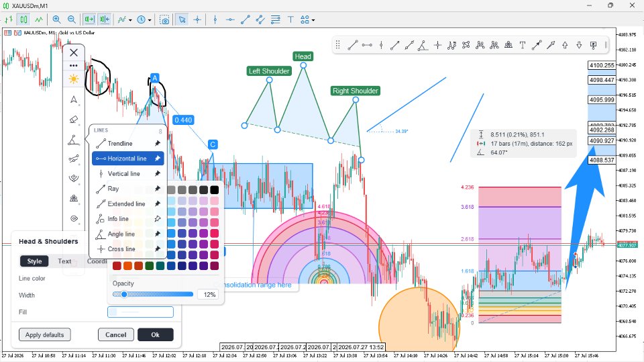Screen dimensions: 644x362
Task: Choose Cross line from Lines menu
Action: [x=127, y=249]
